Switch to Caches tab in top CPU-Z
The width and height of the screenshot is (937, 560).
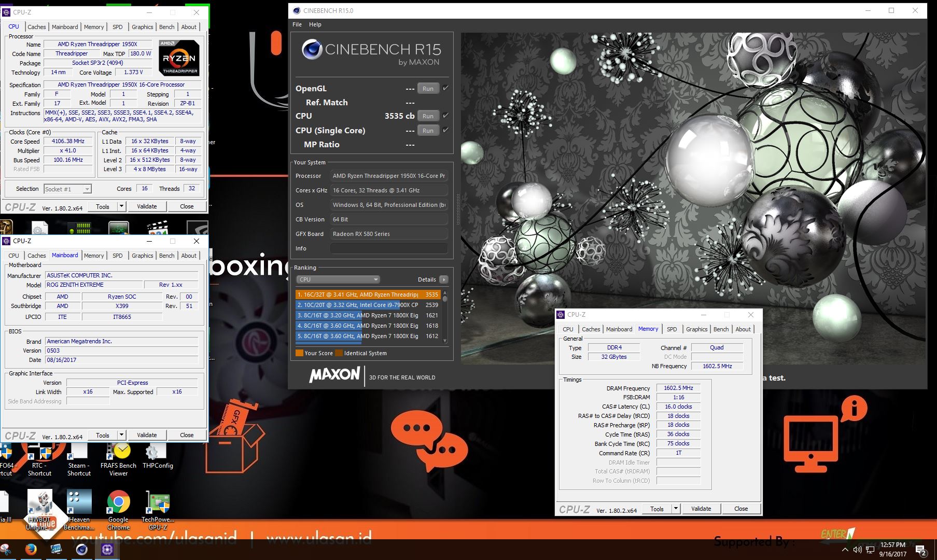(x=37, y=27)
